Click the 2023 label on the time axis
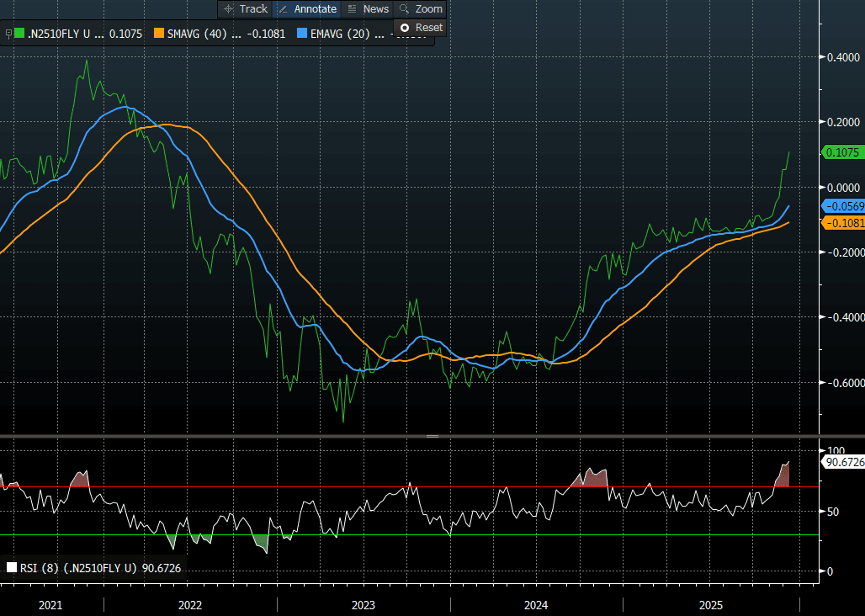 coord(363,605)
